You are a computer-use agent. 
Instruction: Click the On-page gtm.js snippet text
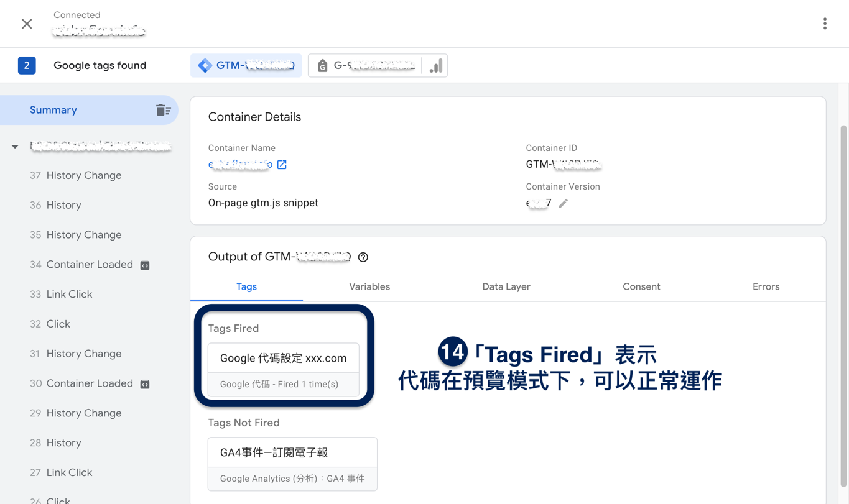263,203
